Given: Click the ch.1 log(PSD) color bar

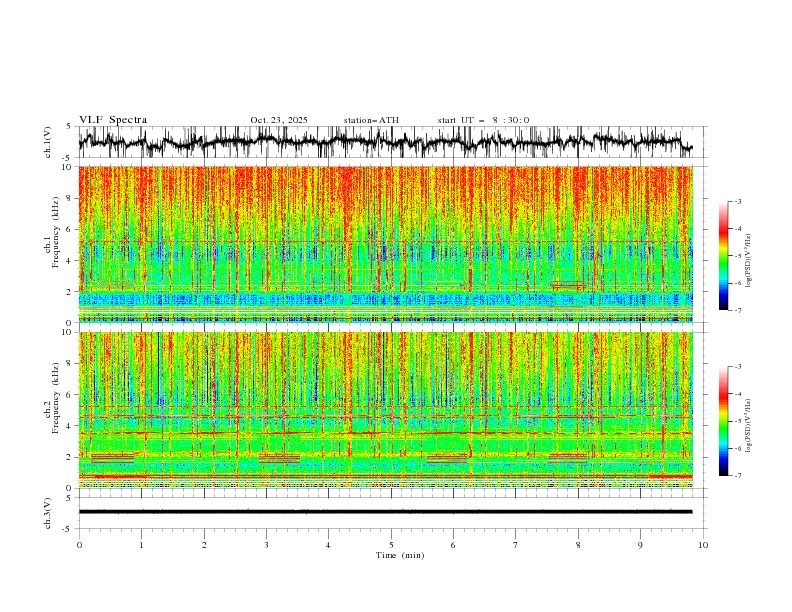Looking at the screenshot, I should point(723,256).
